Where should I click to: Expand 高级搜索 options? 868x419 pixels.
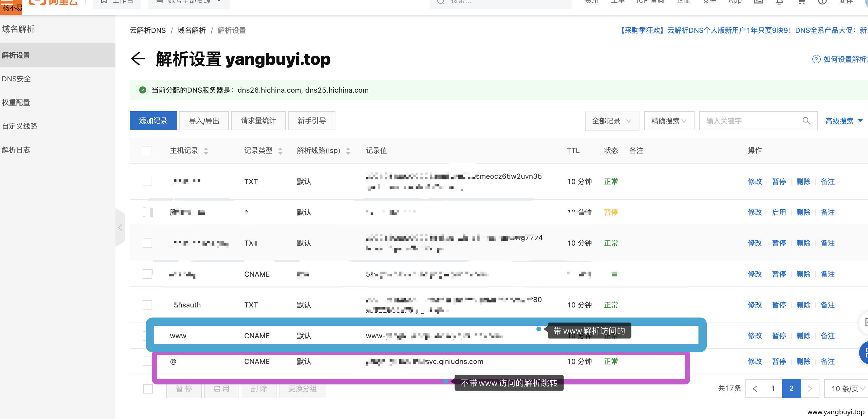point(843,120)
